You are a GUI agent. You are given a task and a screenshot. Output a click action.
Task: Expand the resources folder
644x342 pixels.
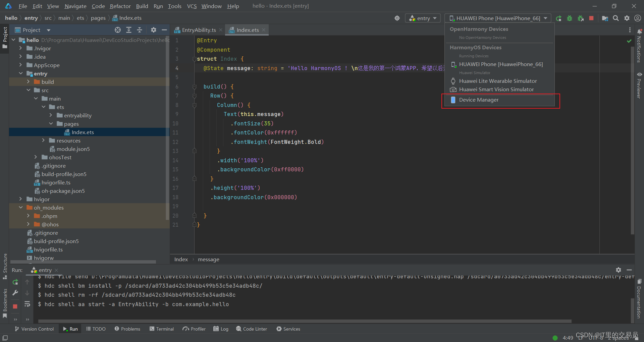pos(43,140)
